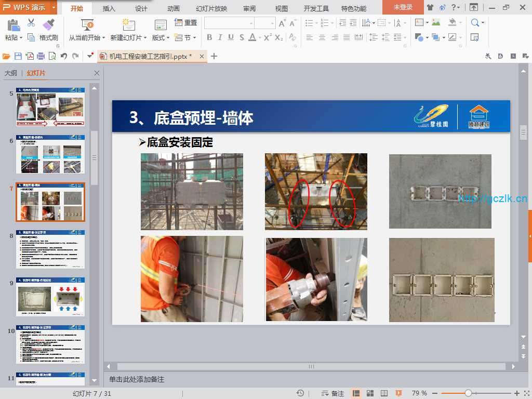Image resolution: width=532 pixels, height=399 pixels.
Task: Click the 重置 reset button
Action: (186, 23)
